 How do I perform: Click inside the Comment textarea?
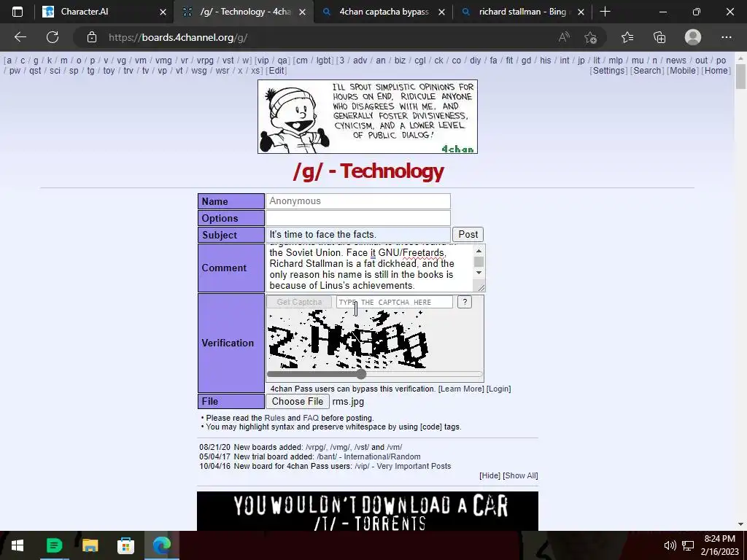coord(369,268)
